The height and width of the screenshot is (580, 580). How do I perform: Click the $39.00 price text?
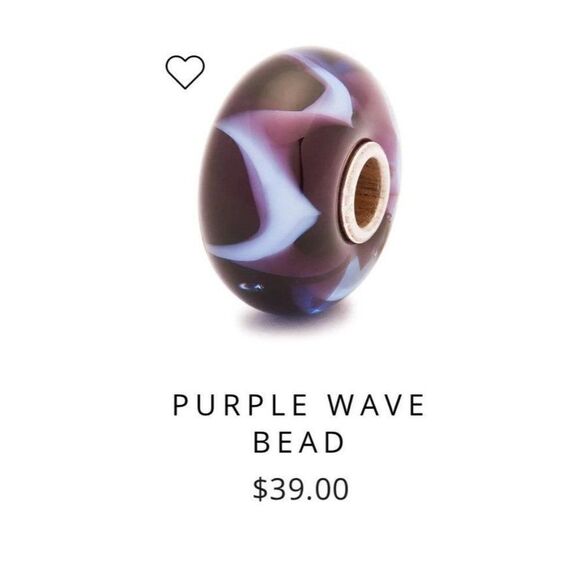point(300,489)
